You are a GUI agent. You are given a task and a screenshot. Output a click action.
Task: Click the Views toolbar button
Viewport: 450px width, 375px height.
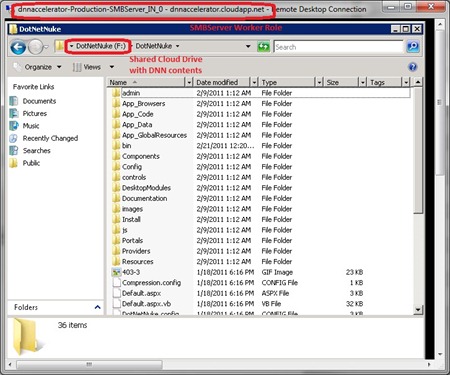(87, 67)
